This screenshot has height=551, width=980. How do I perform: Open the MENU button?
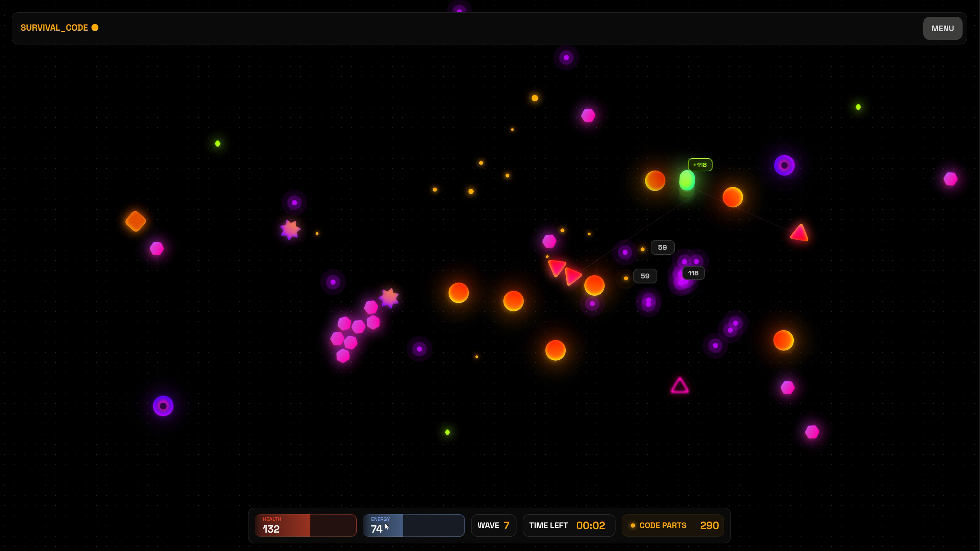[942, 28]
